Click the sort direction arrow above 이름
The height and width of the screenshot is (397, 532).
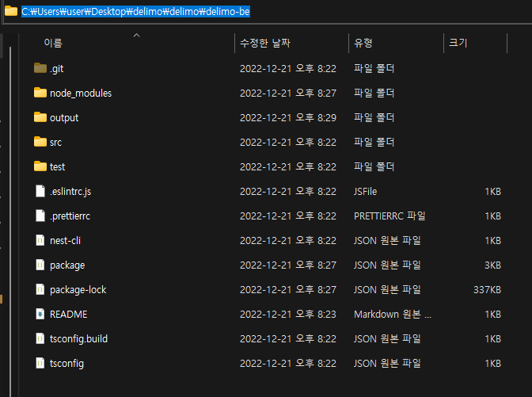tap(136, 36)
